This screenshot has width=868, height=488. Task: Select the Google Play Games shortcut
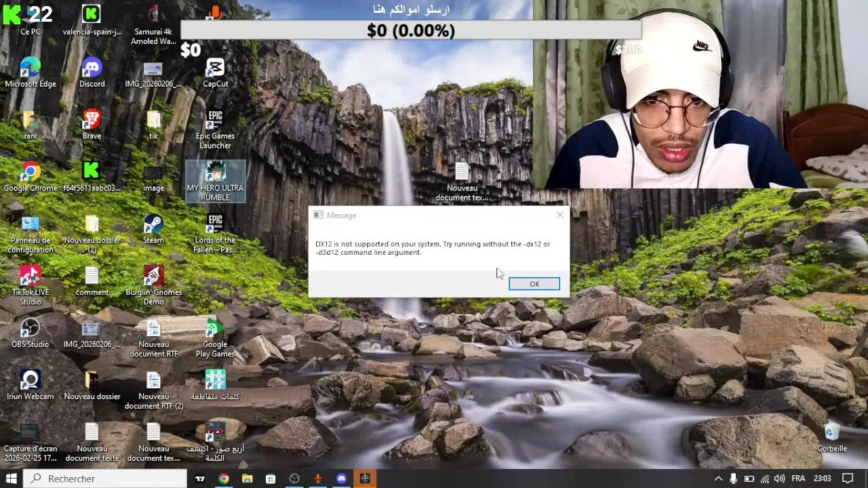point(215,338)
